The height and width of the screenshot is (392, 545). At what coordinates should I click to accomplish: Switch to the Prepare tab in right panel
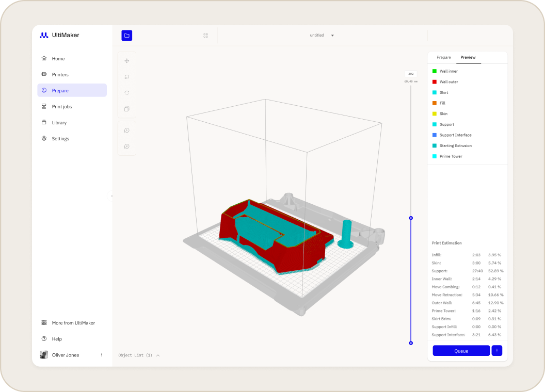[443, 57]
